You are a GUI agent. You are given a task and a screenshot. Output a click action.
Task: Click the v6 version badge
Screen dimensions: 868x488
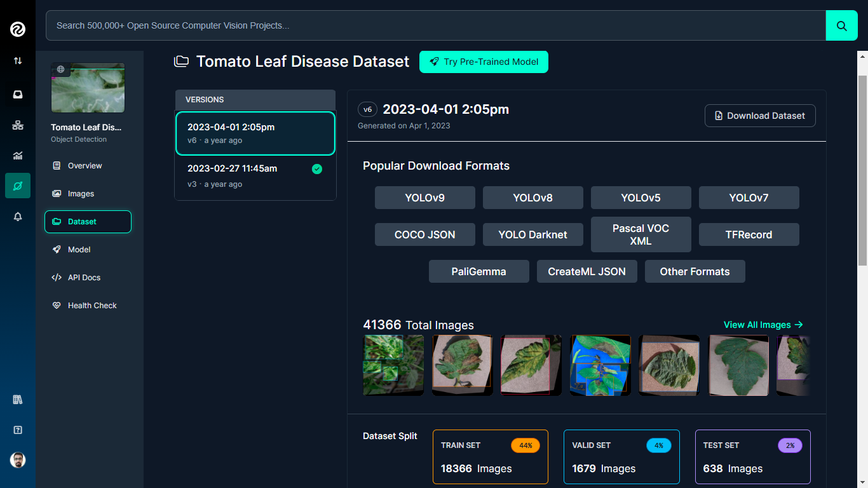[367, 110]
